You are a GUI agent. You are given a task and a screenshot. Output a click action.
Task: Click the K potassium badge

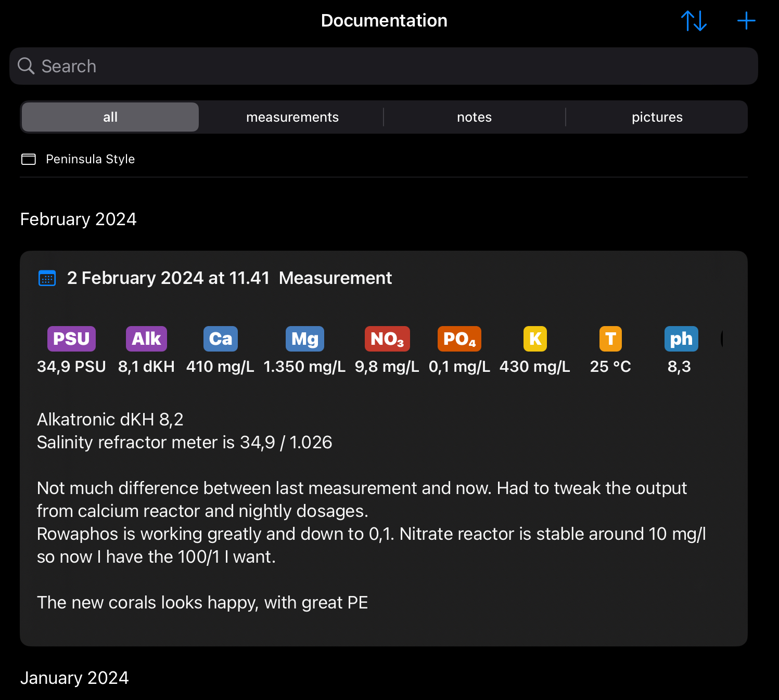534,339
